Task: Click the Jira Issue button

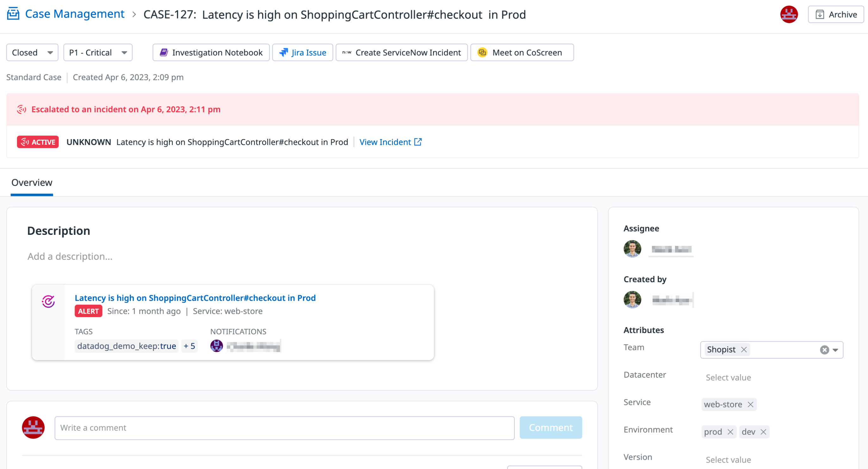Action: click(302, 52)
